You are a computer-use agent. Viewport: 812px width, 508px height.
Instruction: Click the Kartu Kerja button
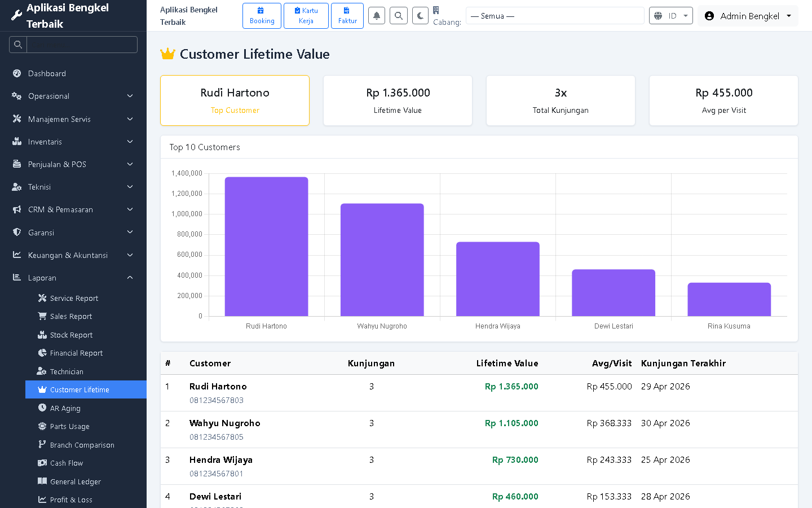pos(306,16)
